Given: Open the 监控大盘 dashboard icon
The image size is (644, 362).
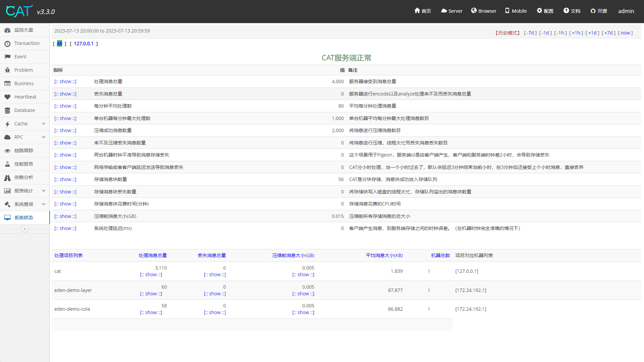Looking at the screenshot, I should tap(7, 30).
